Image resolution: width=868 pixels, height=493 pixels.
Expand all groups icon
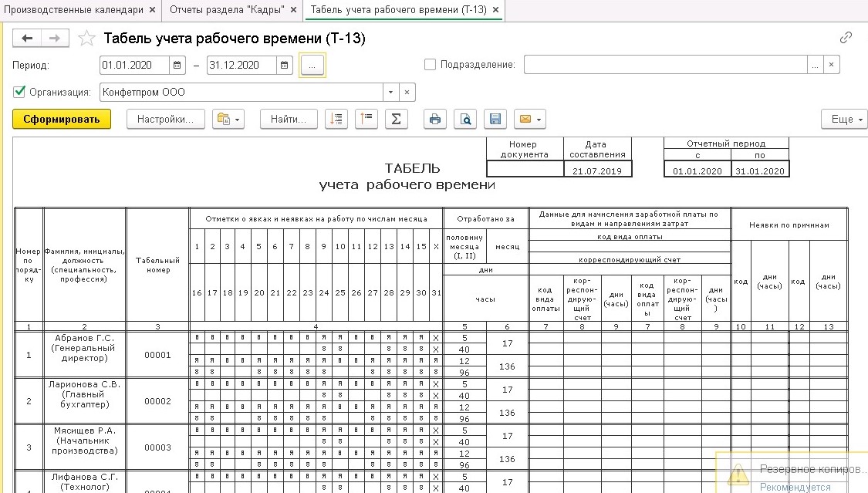point(336,119)
